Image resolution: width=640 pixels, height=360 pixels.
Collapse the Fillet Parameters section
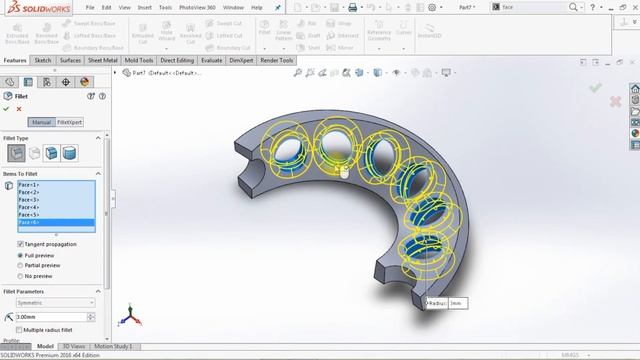coord(98,291)
